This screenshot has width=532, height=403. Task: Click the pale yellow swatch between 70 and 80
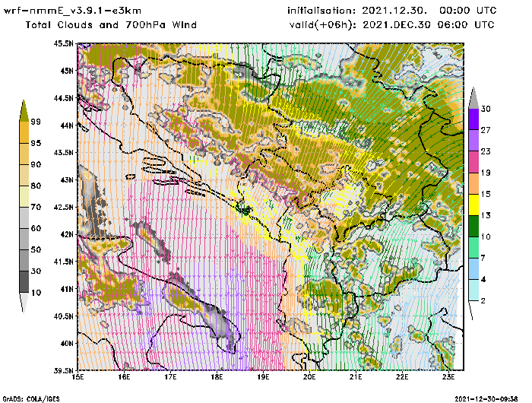24,197
